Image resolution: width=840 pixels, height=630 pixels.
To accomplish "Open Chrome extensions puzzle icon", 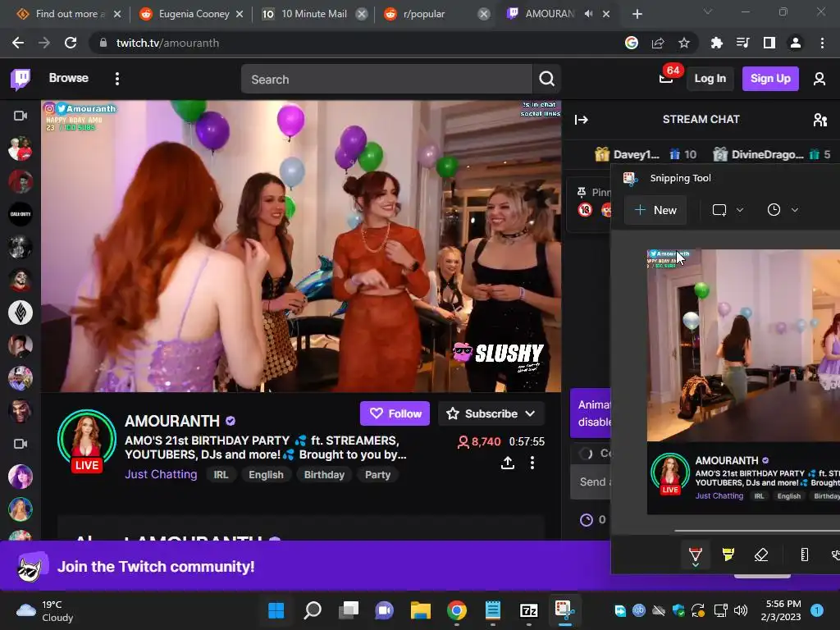I will [x=717, y=43].
